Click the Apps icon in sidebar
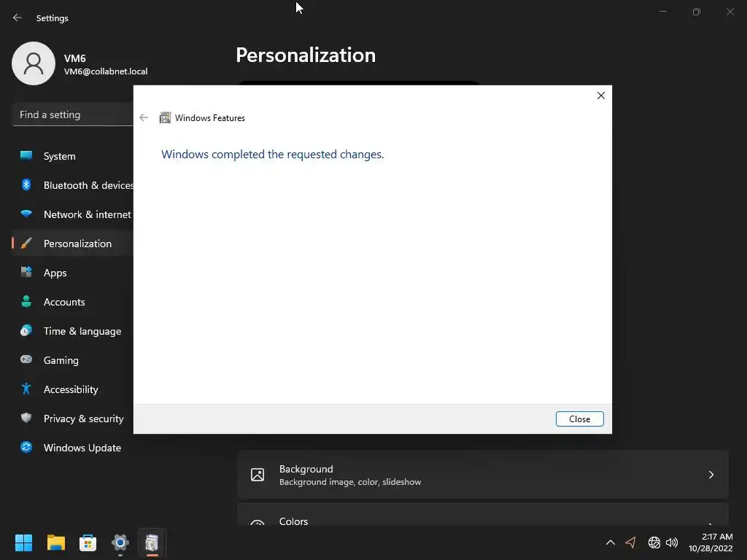The width and height of the screenshot is (747, 560). point(26,272)
